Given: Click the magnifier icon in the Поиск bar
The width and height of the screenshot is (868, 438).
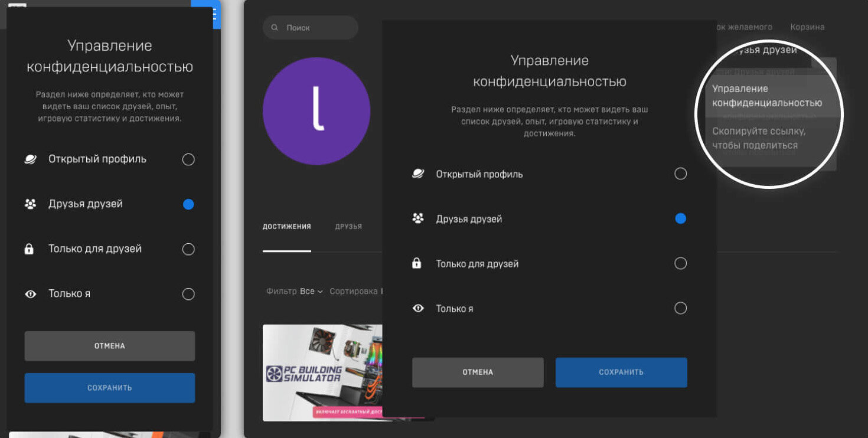Looking at the screenshot, I should click(275, 28).
